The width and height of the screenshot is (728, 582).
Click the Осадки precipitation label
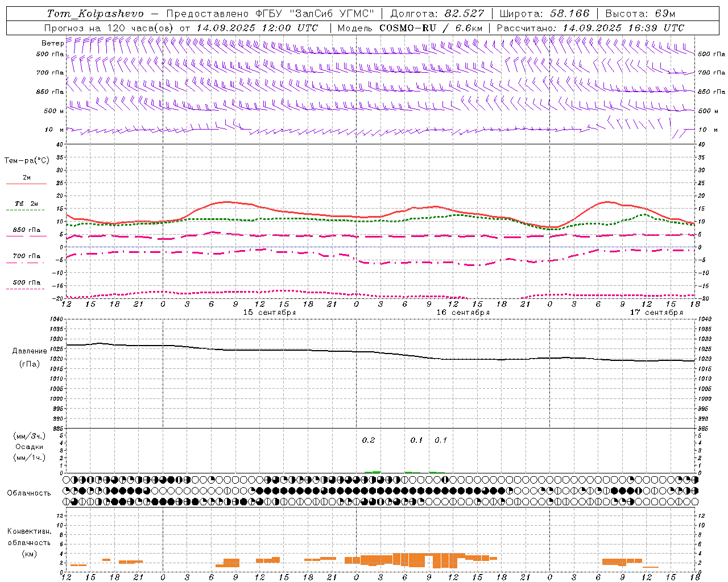coord(30,447)
